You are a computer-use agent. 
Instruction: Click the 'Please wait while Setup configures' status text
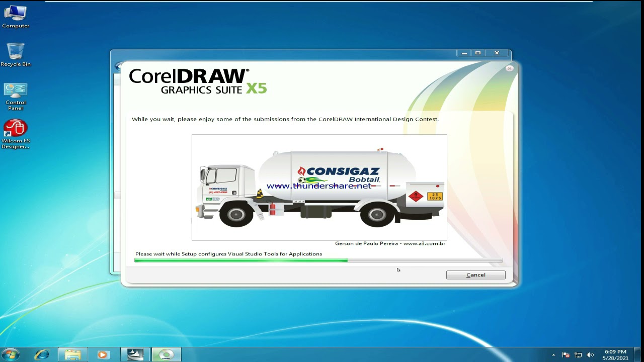coord(228,254)
